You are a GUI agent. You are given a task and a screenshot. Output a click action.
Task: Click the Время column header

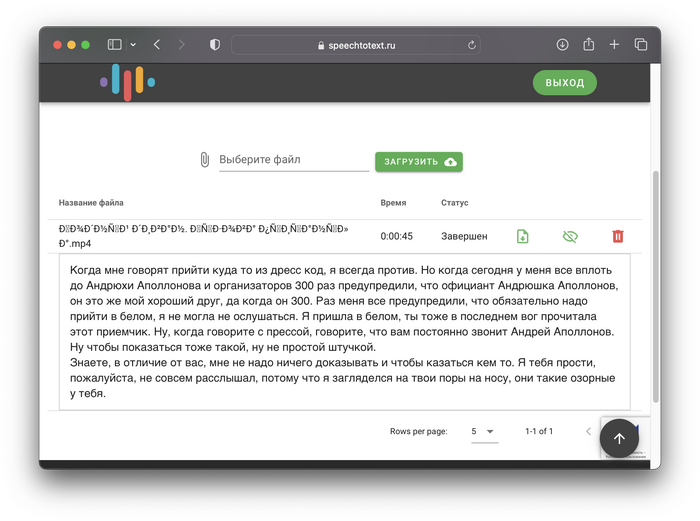click(x=393, y=203)
